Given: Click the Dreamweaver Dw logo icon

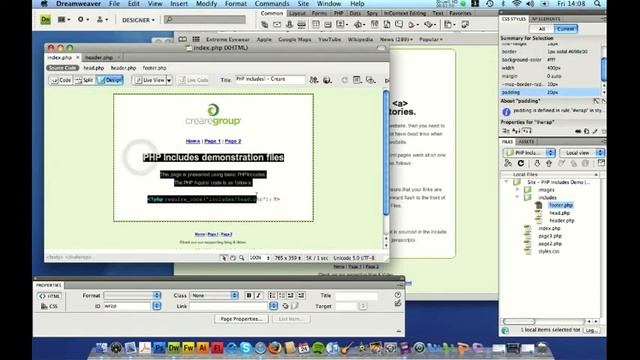Looking at the screenshot, I should click(x=45, y=19).
